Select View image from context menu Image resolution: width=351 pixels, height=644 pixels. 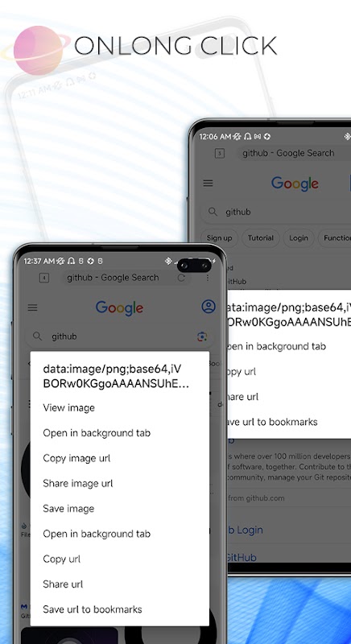coord(68,408)
